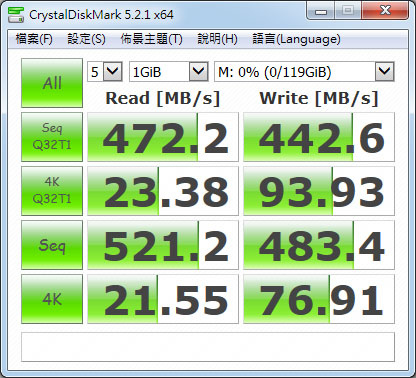This screenshot has height=378, width=416.
Task: Close the CrystalDiskMark window
Action: [x=385, y=11]
